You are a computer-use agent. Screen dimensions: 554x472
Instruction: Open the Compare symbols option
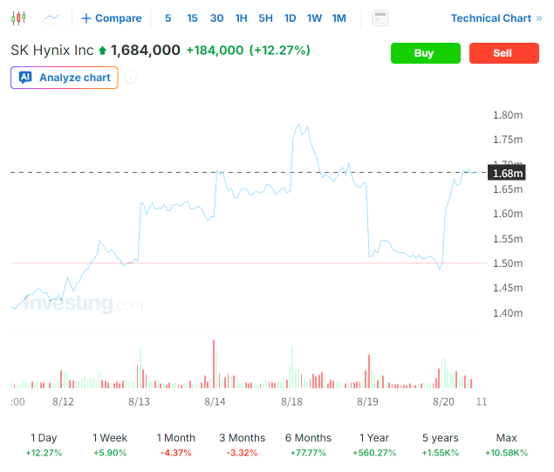111,18
